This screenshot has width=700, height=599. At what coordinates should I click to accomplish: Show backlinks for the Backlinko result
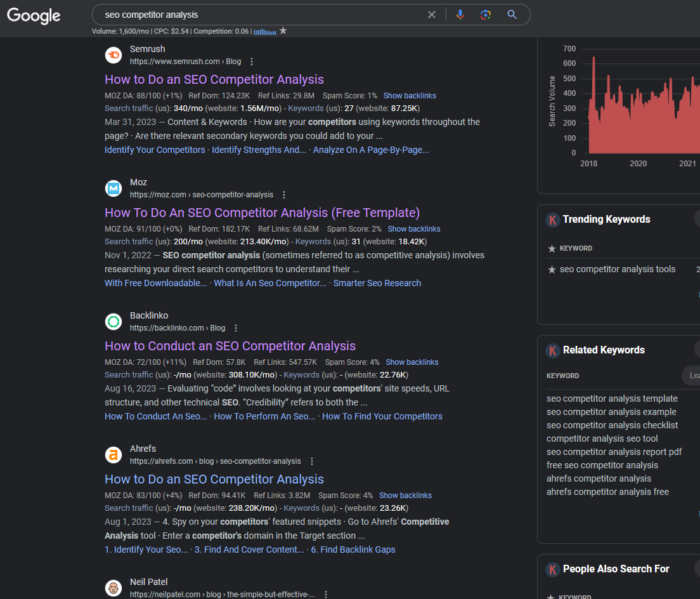pyautogui.click(x=412, y=362)
